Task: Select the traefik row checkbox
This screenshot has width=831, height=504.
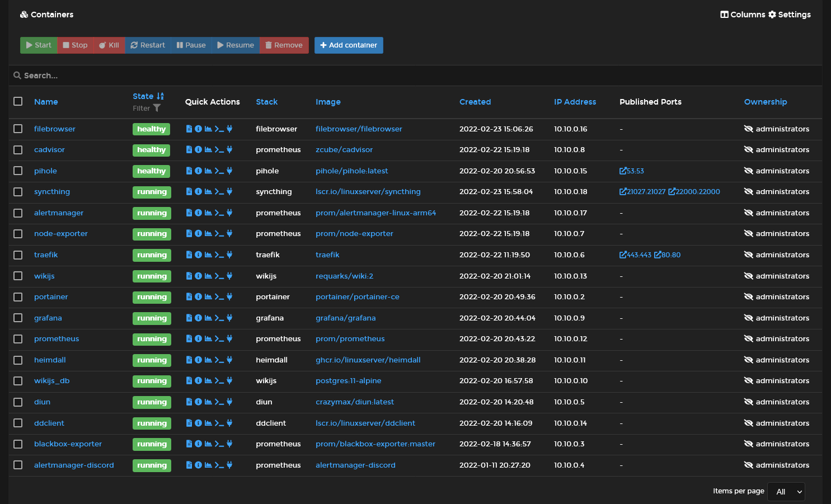Action: pyautogui.click(x=18, y=255)
